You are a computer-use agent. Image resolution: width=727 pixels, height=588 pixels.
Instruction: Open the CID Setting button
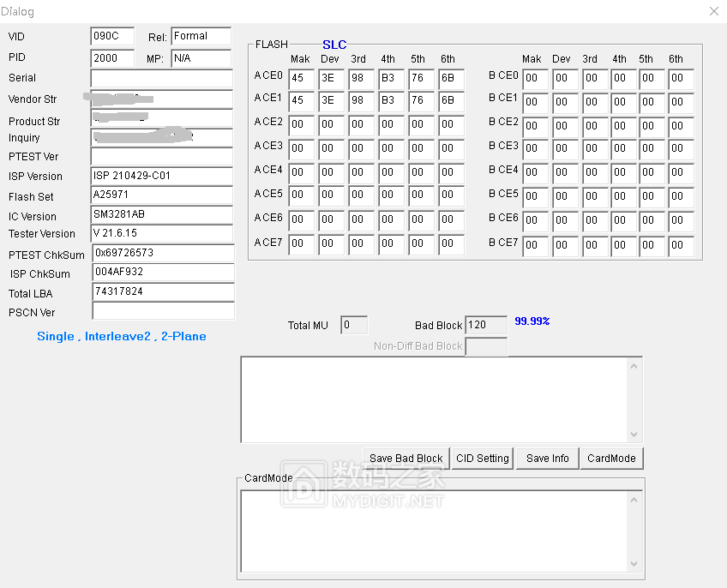[483, 459]
